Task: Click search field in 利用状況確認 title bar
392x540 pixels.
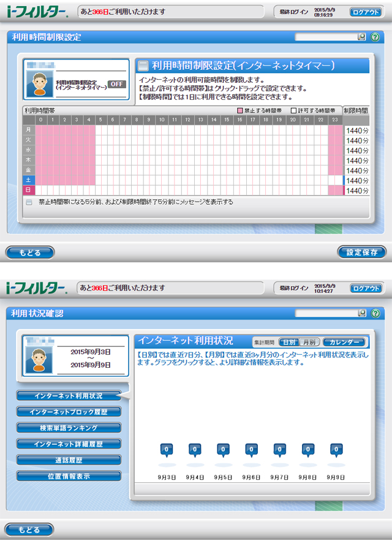Action: (x=325, y=313)
